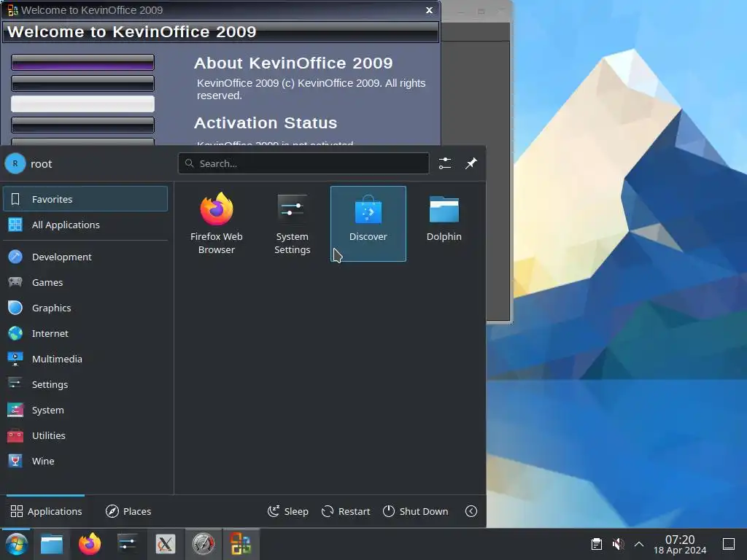The height and width of the screenshot is (560, 747).
Task: Click the purple KevinOffice sidebar button
Action: (83, 63)
